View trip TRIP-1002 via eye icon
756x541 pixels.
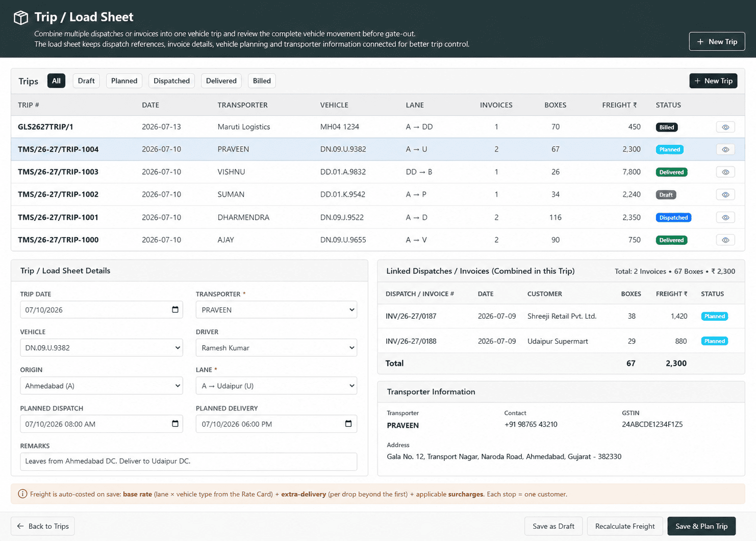pyautogui.click(x=725, y=194)
